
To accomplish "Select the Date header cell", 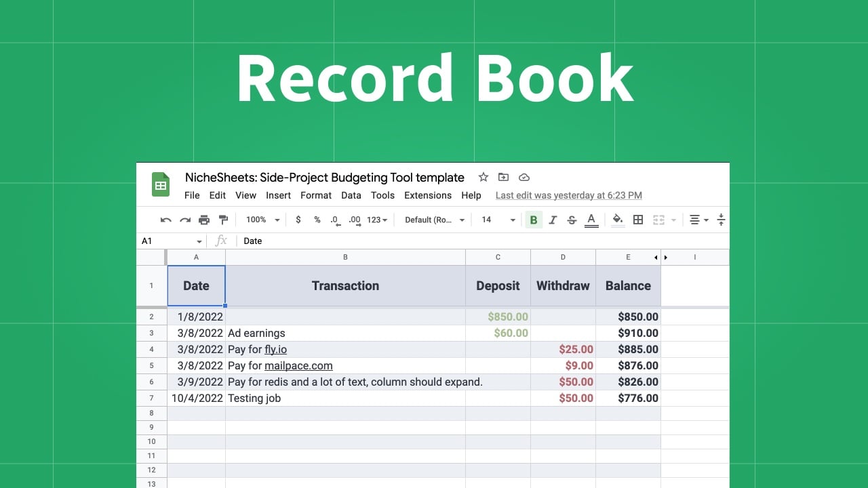I will [x=196, y=286].
